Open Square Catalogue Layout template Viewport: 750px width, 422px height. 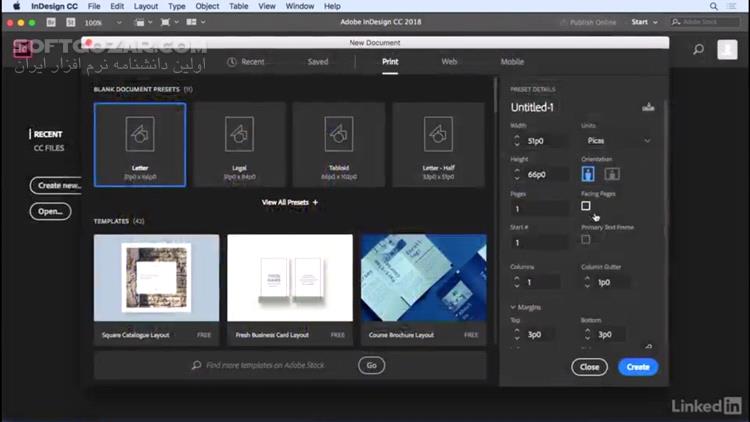(x=156, y=290)
